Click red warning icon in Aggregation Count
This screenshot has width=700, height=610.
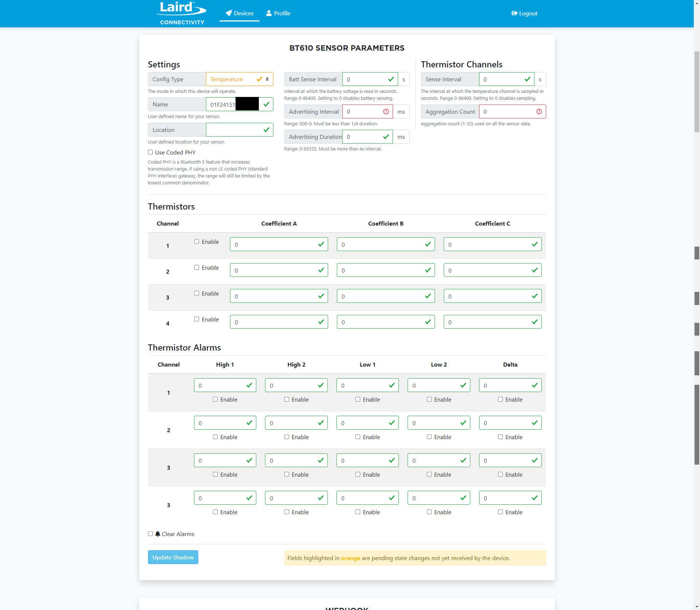[x=539, y=112]
